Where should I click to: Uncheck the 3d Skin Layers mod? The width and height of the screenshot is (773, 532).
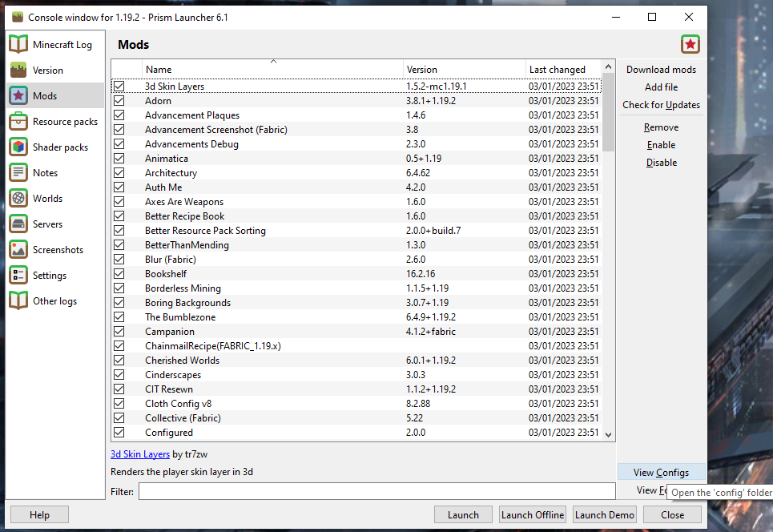pos(119,86)
